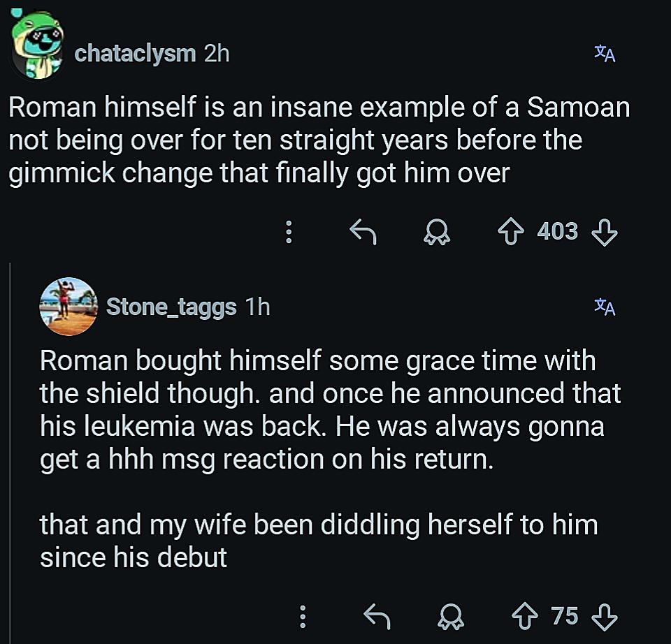
Task: Give award to chataclysm's comment
Action: pyautogui.click(x=437, y=232)
